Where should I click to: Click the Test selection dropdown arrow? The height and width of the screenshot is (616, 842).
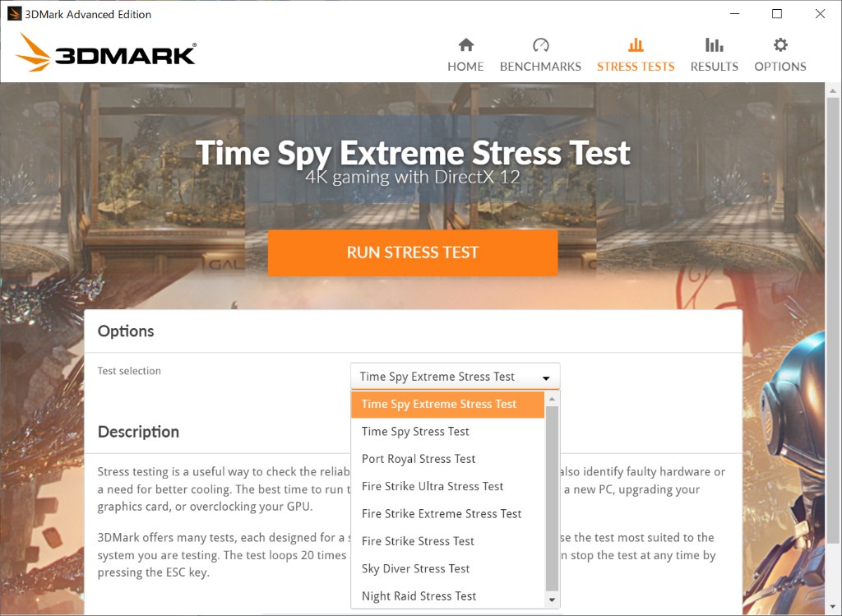click(546, 377)
